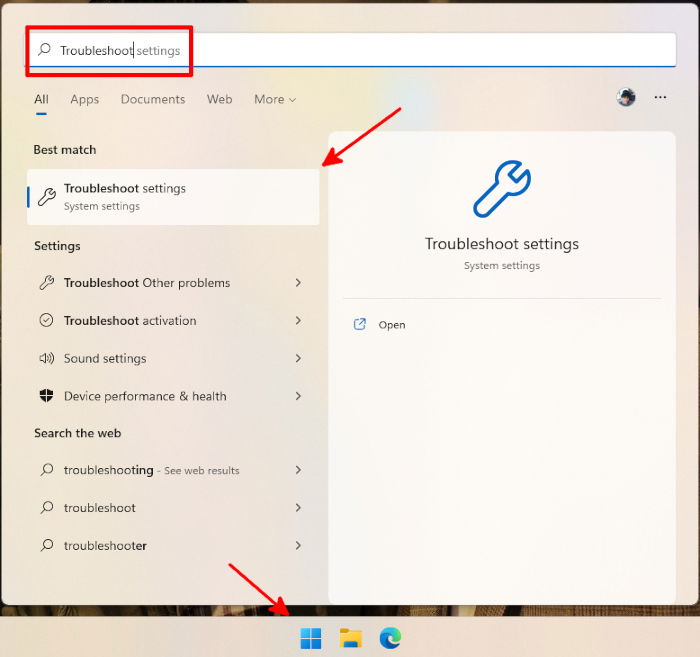The image size is (700, 657).
Task: Click the search magnifier icon in search box
Action: click(45, 50)
